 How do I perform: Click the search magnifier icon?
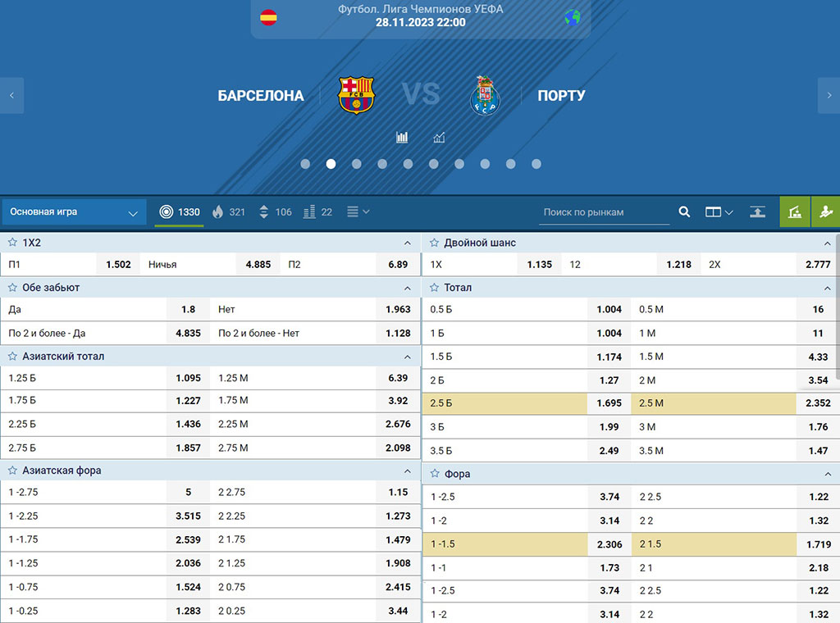pyautogui.click(x=684, y=212)
